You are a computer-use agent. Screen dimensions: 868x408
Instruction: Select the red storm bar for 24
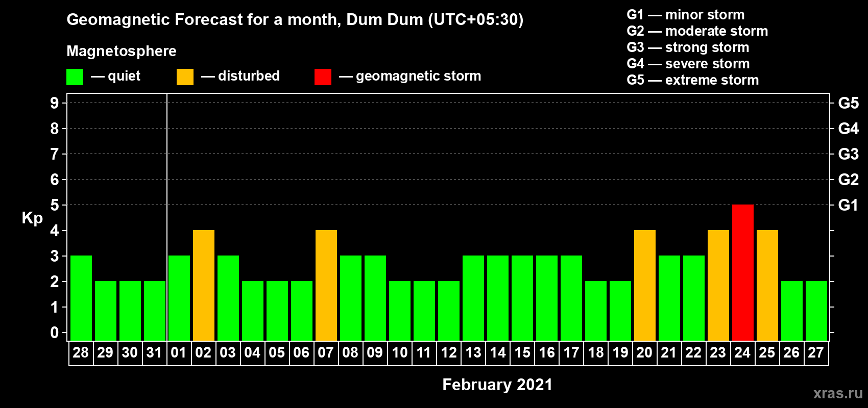coord(743,272)
